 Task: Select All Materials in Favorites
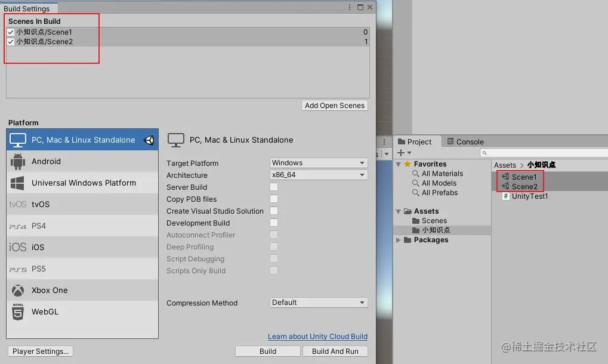tap(443, 174)
